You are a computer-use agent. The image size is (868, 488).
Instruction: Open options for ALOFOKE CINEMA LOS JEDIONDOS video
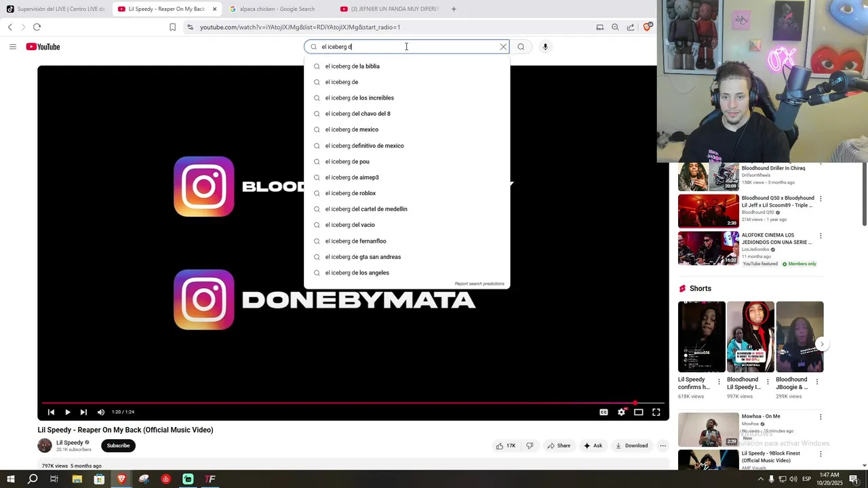point(821,236)
